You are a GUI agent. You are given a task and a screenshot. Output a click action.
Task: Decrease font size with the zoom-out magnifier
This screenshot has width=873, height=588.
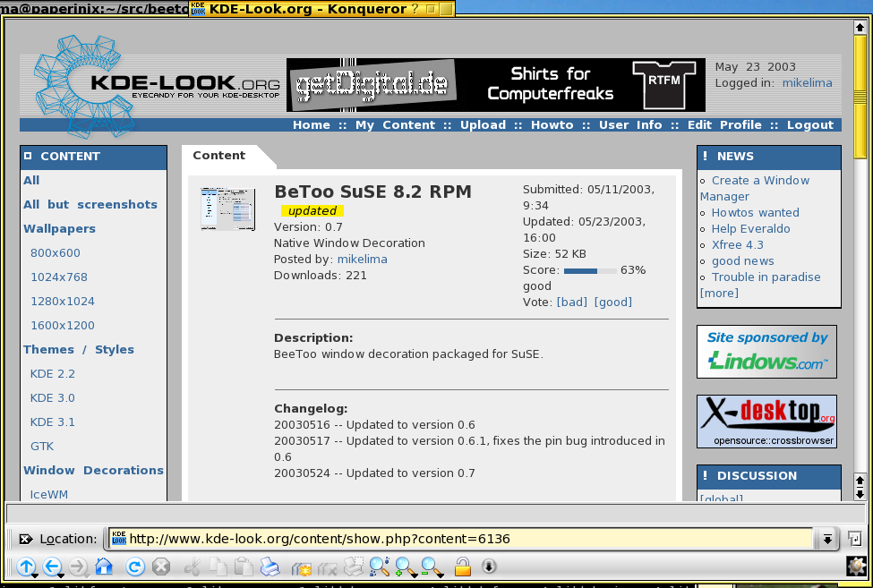(x=432, y=567)
